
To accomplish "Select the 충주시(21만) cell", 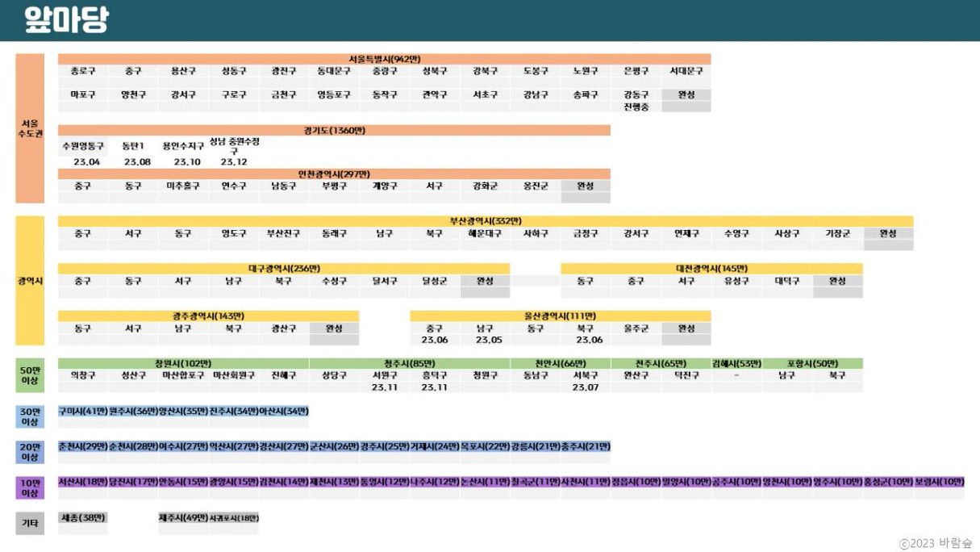I will tap(586, 446).
